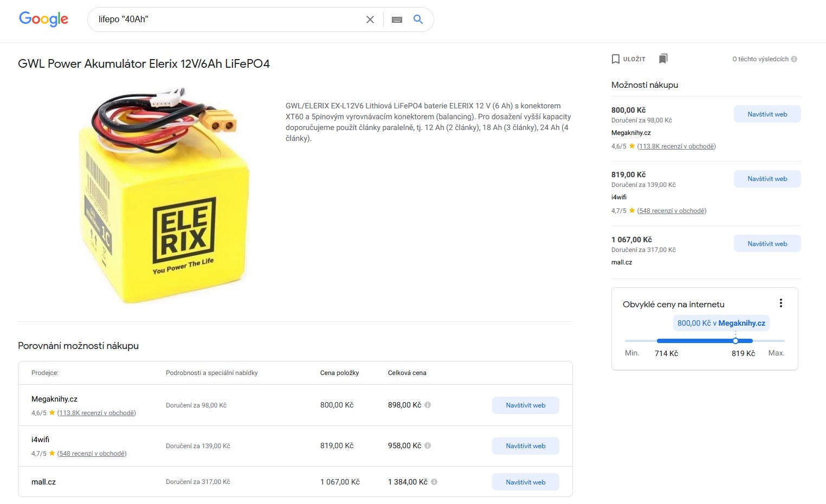Open 113.8K reviews link in sidebar
The image size is (826, 504).
[x=676, y=146]
